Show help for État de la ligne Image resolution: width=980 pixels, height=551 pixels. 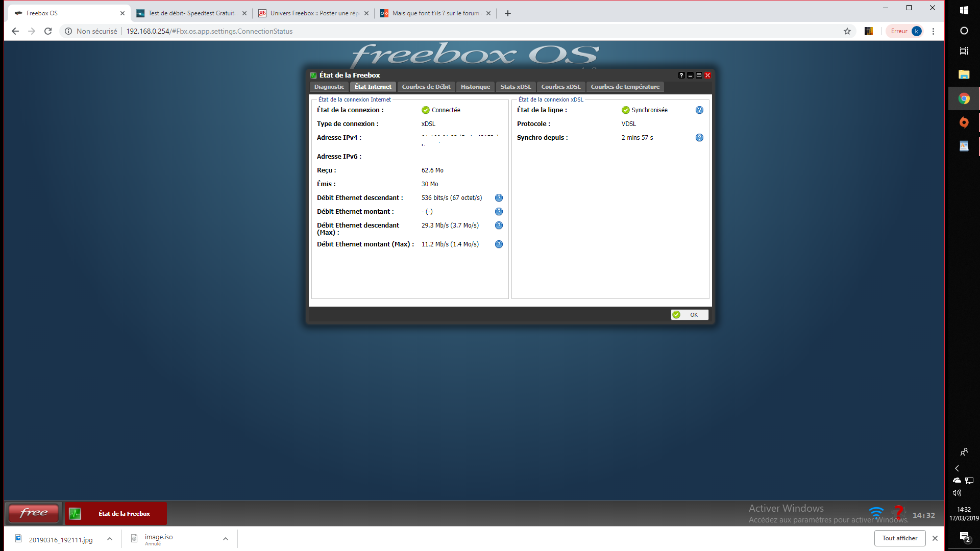point(699,110)
